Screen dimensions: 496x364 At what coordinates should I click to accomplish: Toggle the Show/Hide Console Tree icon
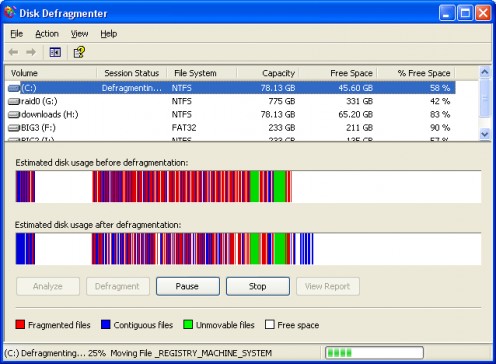[x=55, y=52]
